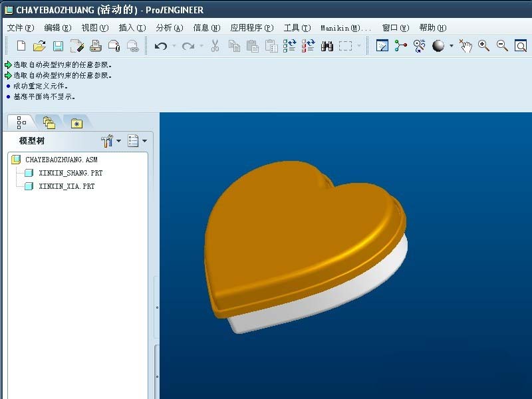532x399 pixels.
Task: Open the model tree settings tools dropdown
Action: click(111, 141)
